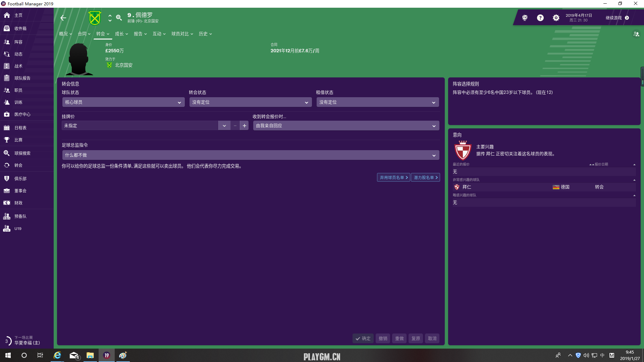Click the 取消 cancel button
The height and width of the screenshot is (362, 644).
(x=432, y=339)
